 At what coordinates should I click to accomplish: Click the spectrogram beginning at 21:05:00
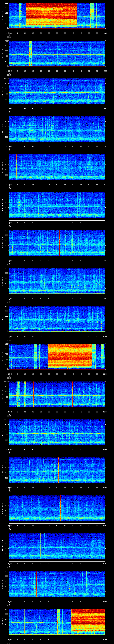click(x=57, y=167)
